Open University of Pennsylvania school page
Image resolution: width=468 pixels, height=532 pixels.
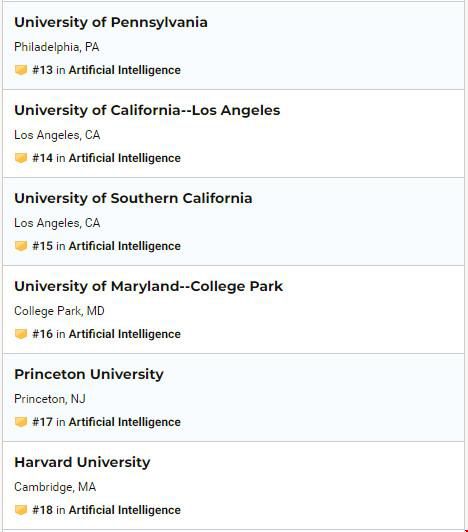point(111,23)
